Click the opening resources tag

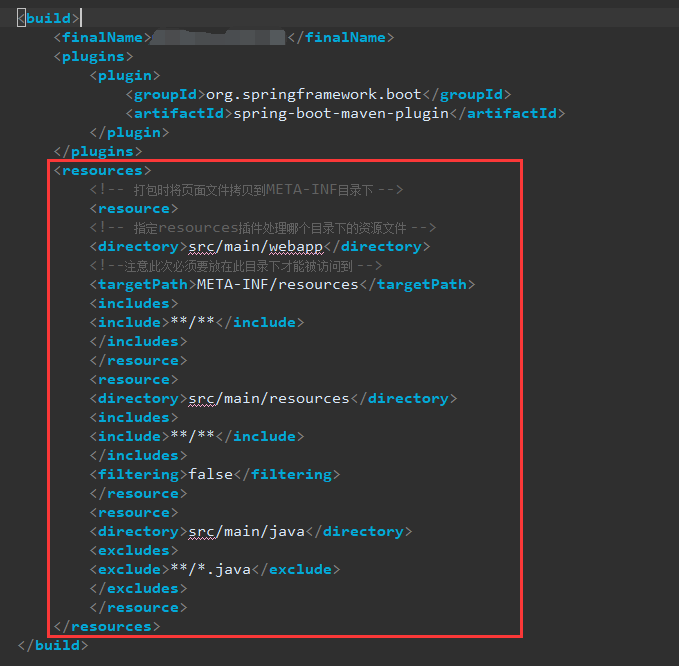(x=102, y=170)
